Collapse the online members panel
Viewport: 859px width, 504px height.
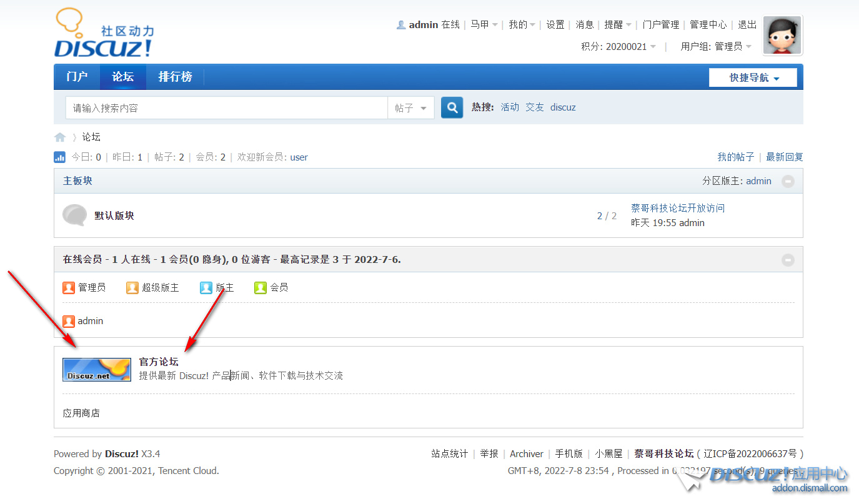(788, 260)
